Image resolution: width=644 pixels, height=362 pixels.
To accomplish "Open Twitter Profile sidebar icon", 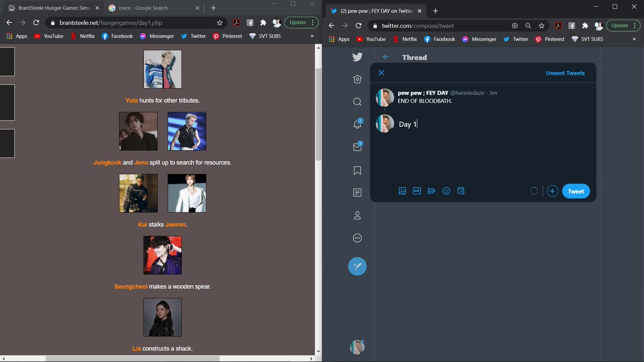I will tap(357, 216).
